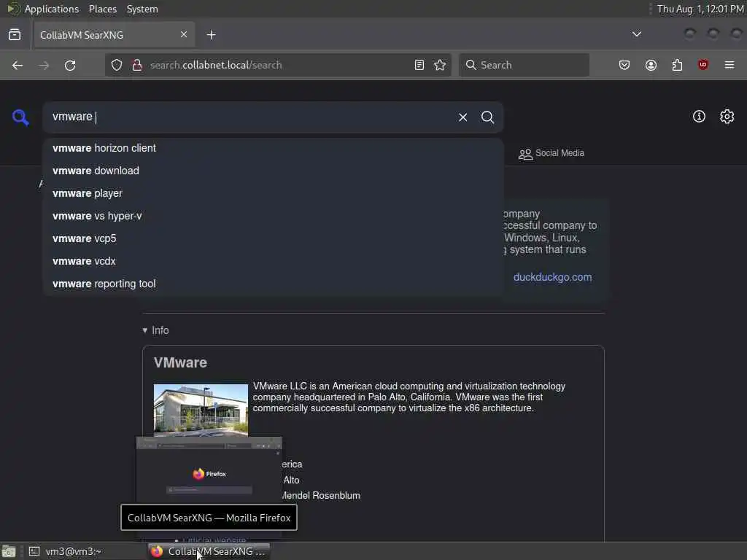Open the Firefox account icon

click(651, 65)
